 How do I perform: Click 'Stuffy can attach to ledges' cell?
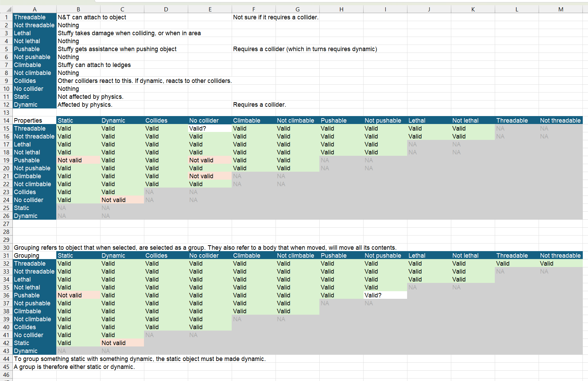tap(94, 65)
